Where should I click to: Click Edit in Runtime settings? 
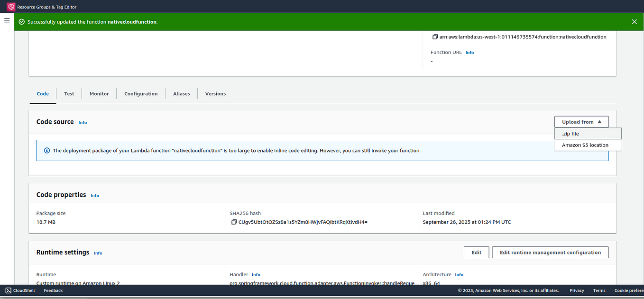click(x=476, y=252)
